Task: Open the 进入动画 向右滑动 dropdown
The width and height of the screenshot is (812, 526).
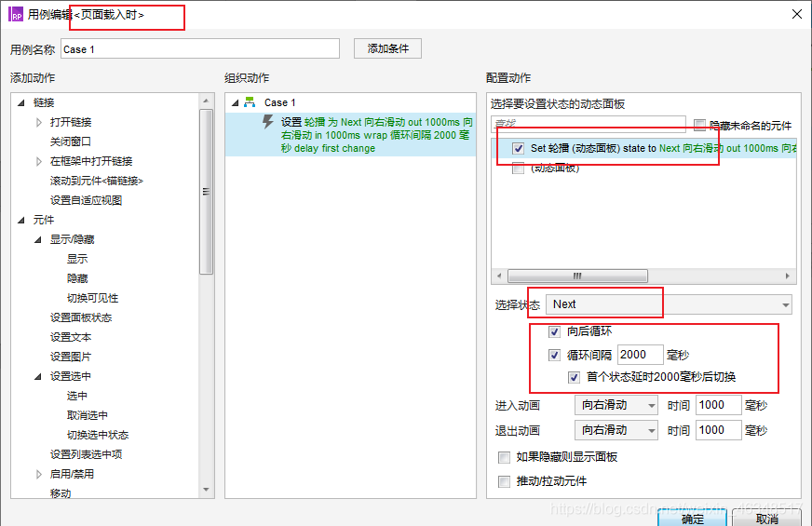Action: pyautogui.click(x=616, y=405)
